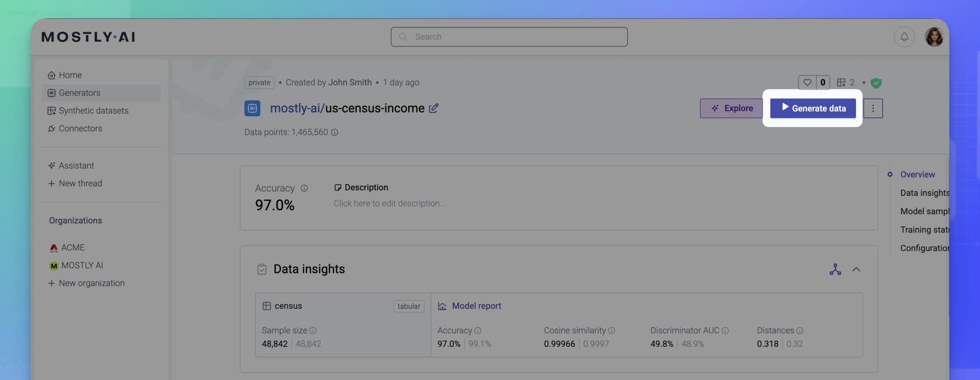The width and height of the screenshot is (980, 380).
Task: Jump to Configuration section
Action: point(924,248)
